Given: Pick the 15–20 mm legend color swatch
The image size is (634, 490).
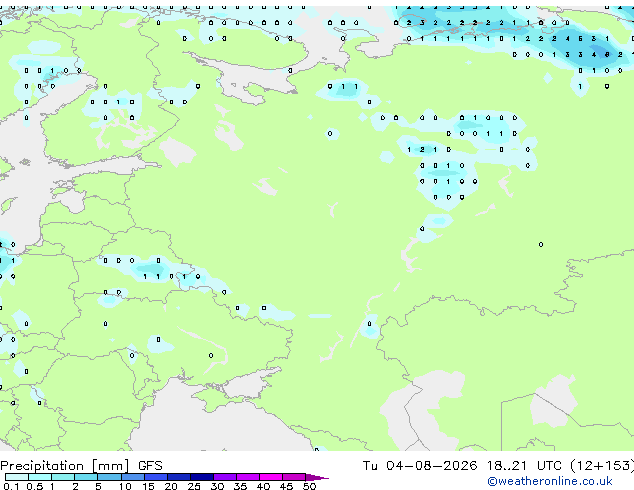Looking at the screenshot, I should point(156,477).
